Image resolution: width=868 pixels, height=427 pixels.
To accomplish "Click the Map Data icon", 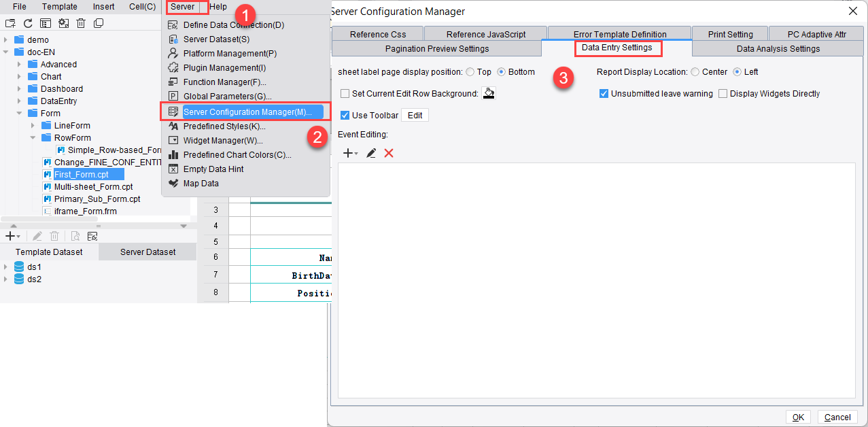I will coord(173,184).
